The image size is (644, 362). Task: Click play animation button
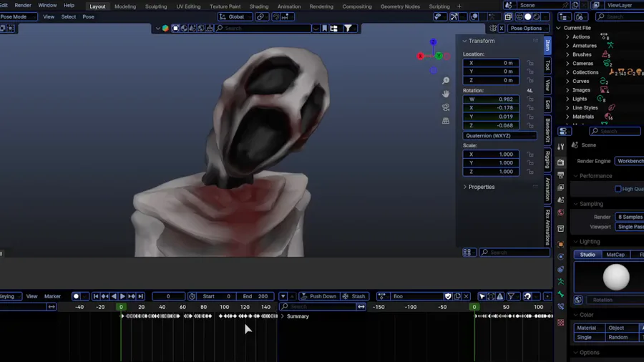point(122,296)
